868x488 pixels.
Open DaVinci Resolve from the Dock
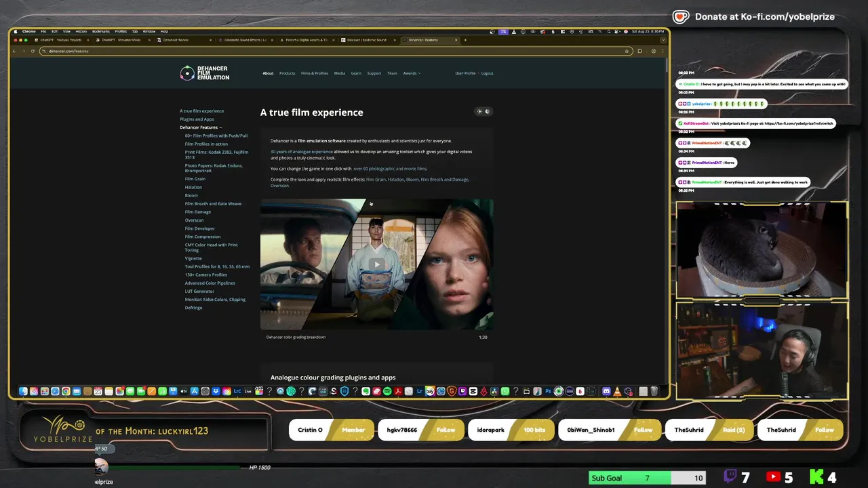tap(494, 391)
